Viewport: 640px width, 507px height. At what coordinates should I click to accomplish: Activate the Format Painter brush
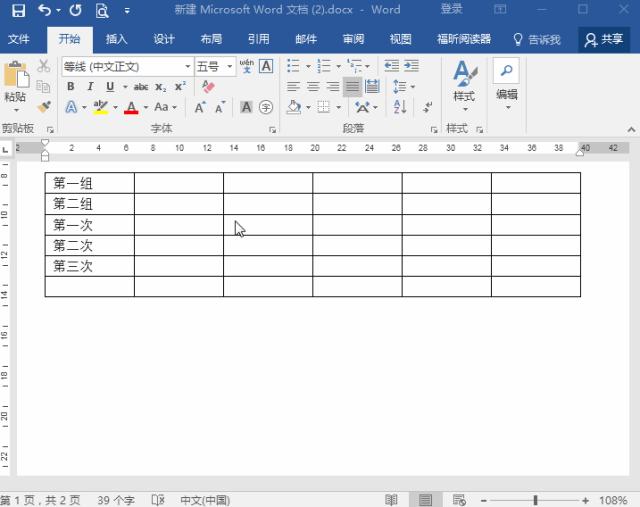[x=44, y=107]
